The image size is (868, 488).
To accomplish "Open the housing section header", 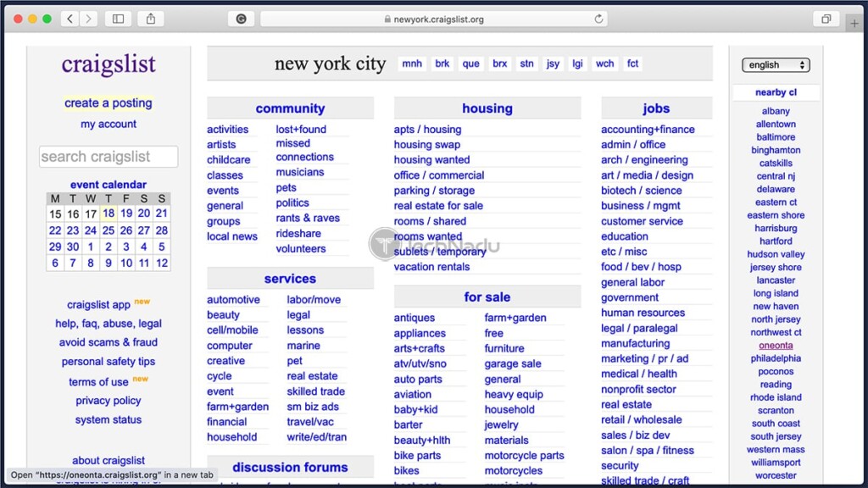I will point(487,108).
